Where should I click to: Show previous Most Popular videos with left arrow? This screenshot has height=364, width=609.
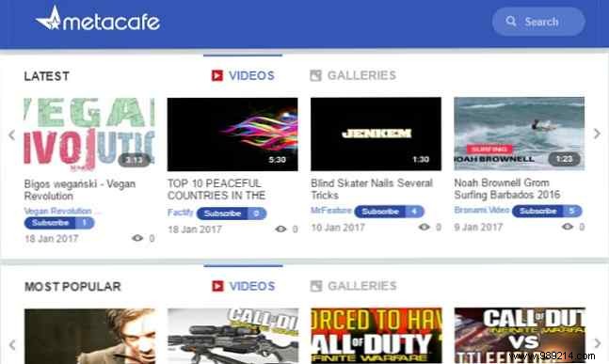pos(12,344)
